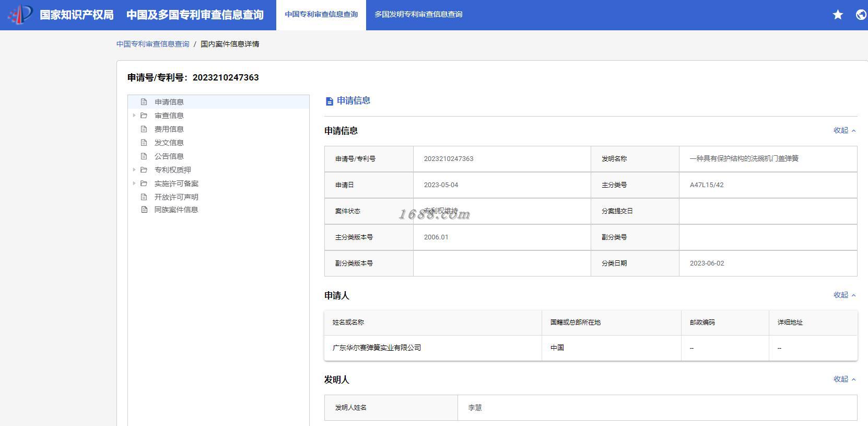Click the star favorites icon in header
This screenshot has height=426, width=868.
[838, 15]
